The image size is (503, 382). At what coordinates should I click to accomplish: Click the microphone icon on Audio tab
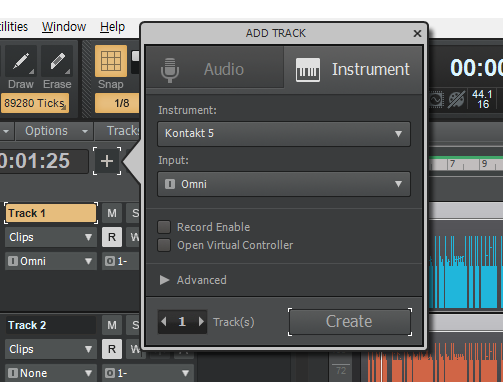(x=170, y=70)
